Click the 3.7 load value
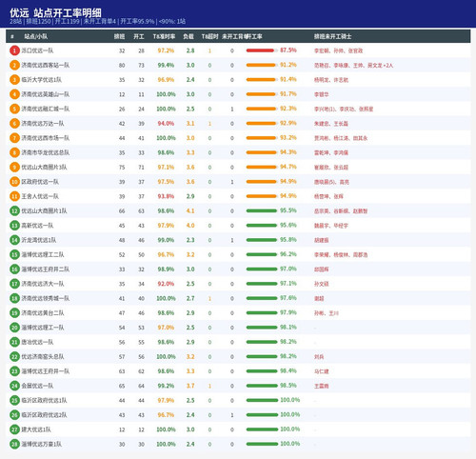The width and height of the screenshot is (476, 459). [x=190, y=386]
